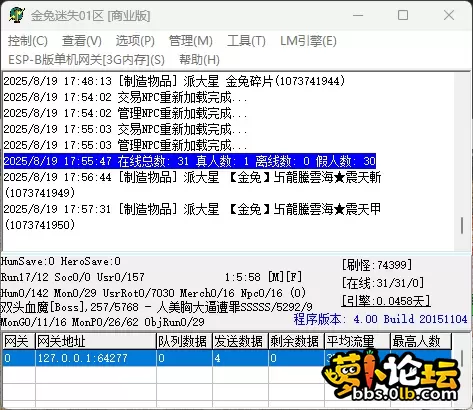Open the 帮助(H) menu
The image size is (473, 410).
[x=199, y=60]
